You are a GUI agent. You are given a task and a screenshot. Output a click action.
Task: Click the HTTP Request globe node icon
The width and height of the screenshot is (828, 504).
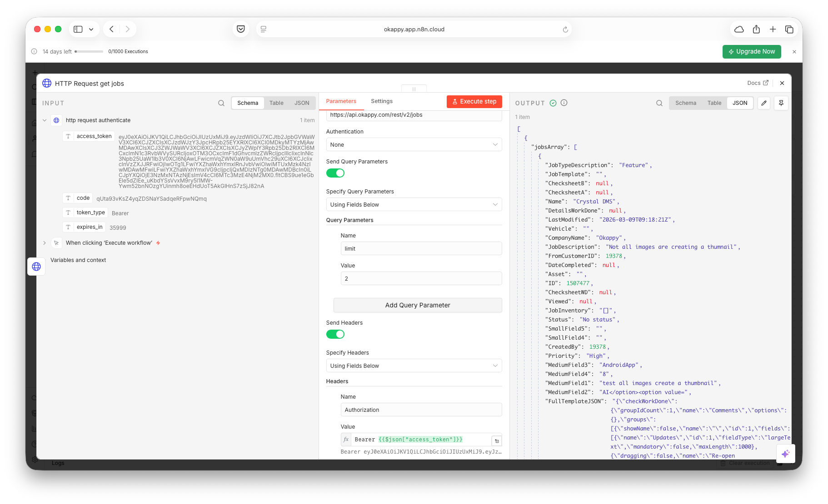coord(47,83)
